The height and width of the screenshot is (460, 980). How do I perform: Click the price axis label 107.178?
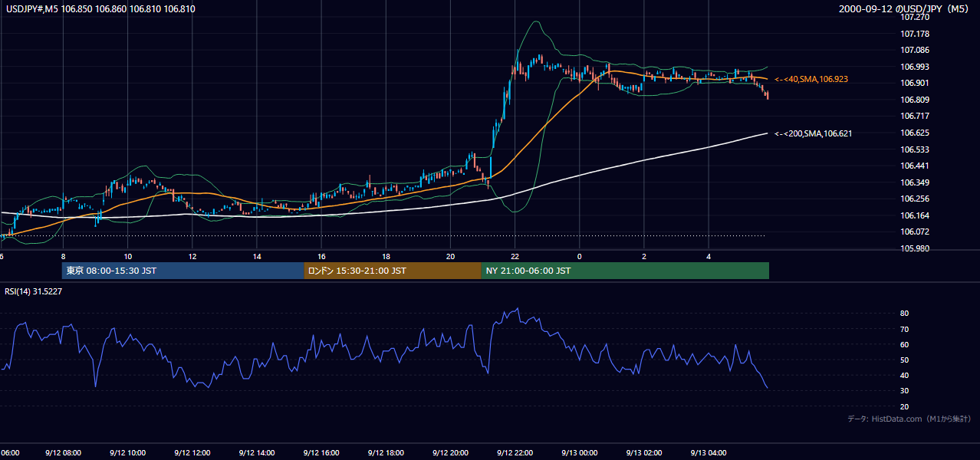[x=916, y=34]
